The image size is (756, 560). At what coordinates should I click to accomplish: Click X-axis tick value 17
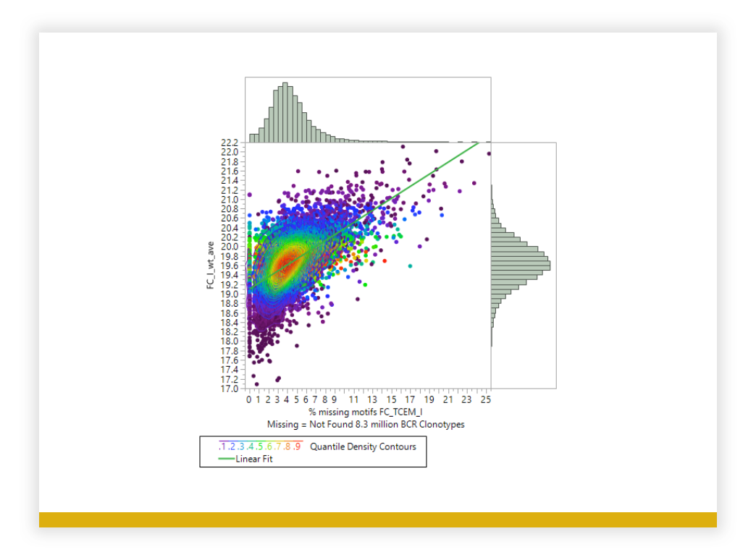click(x=410, y=399)
